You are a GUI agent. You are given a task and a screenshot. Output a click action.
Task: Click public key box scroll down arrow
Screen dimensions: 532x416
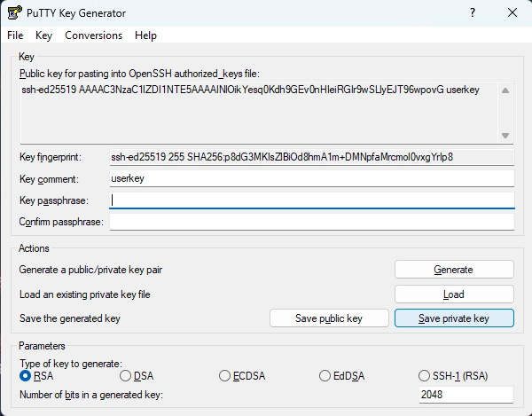click(505, 136)
